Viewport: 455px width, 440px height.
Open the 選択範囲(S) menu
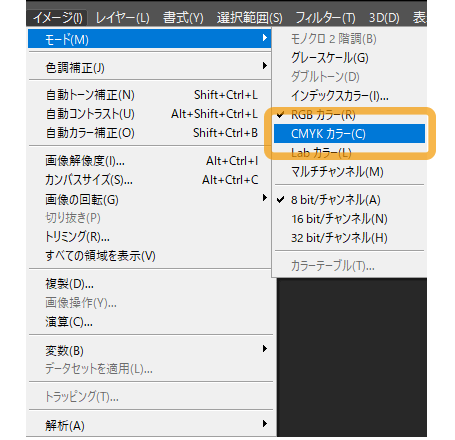249,18
